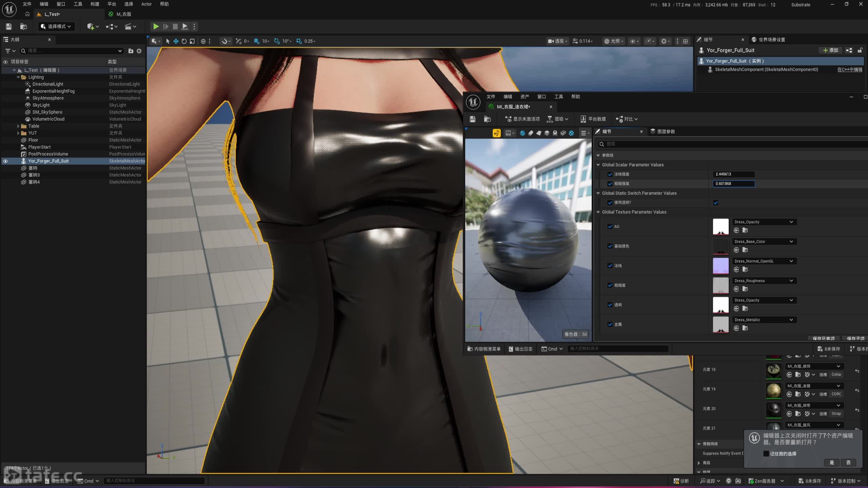The height and width of the screenshot is (488, 868).
Task: Open the 构建 menu in main window
Action: (x=95, y=4)
